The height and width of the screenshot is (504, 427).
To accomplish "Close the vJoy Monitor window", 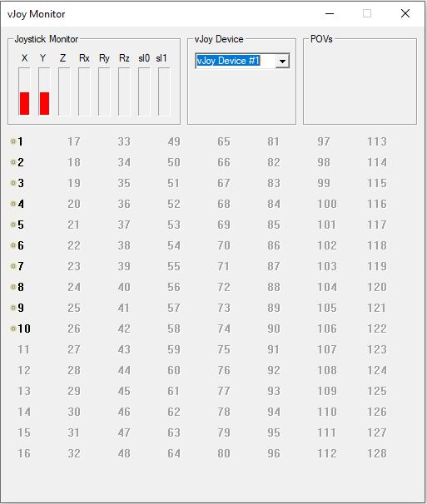I will coord(405,13).
